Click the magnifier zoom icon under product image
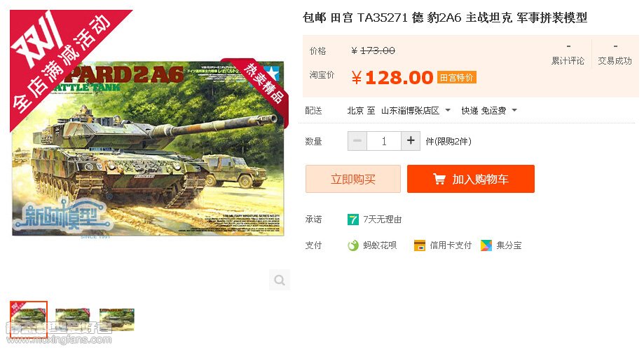Image resolution: width=644 pixels, height=350 pixels. pos(280,280)
